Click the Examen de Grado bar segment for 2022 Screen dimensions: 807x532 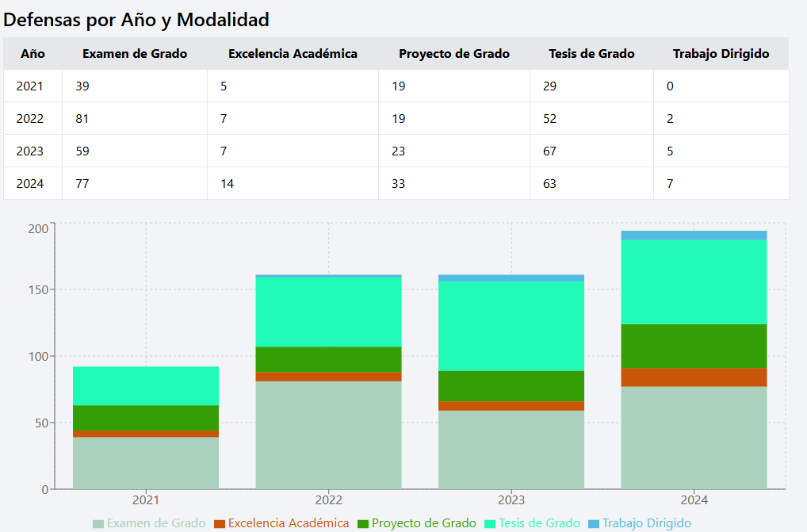click(x=328, y=435)
